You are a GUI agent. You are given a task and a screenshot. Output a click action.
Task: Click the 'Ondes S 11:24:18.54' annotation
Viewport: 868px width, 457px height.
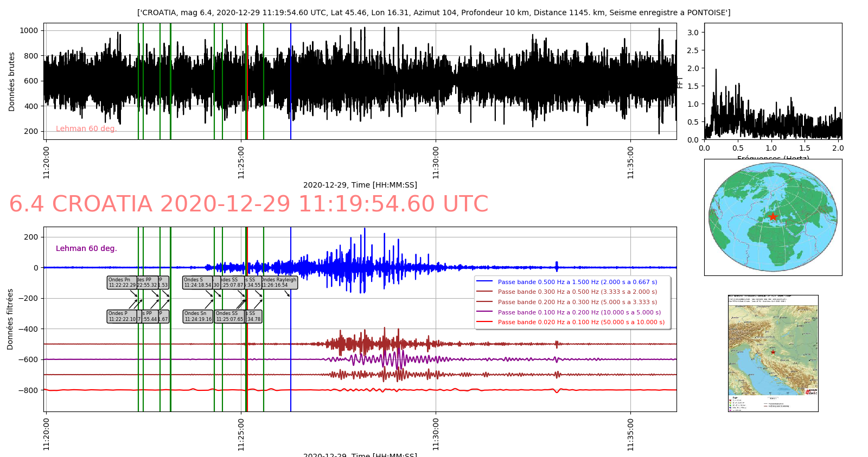tap(197, 282)
